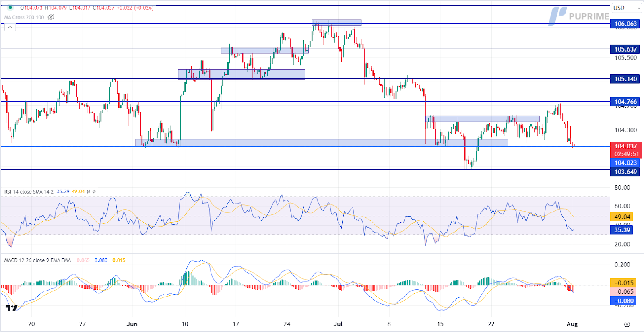644x332 pixels.
Task: Click the 103.649 price label
Action: [x=625, y=172]
